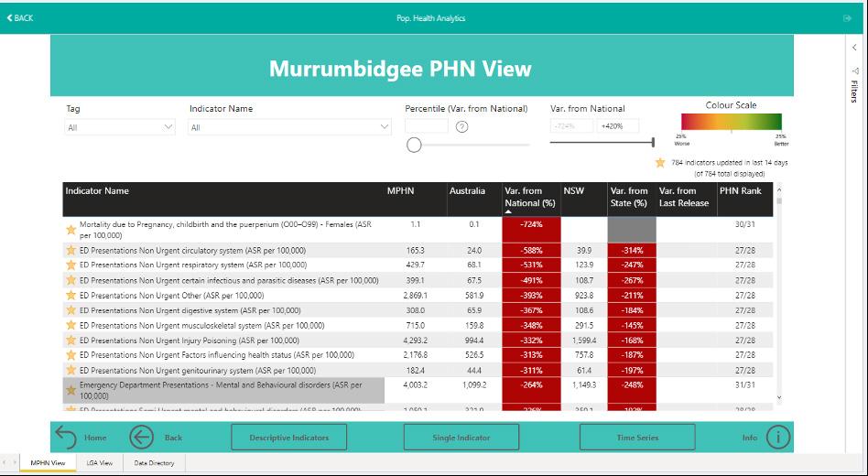Select ED Presentations Non Urgent respiratory system

point(192,265)
